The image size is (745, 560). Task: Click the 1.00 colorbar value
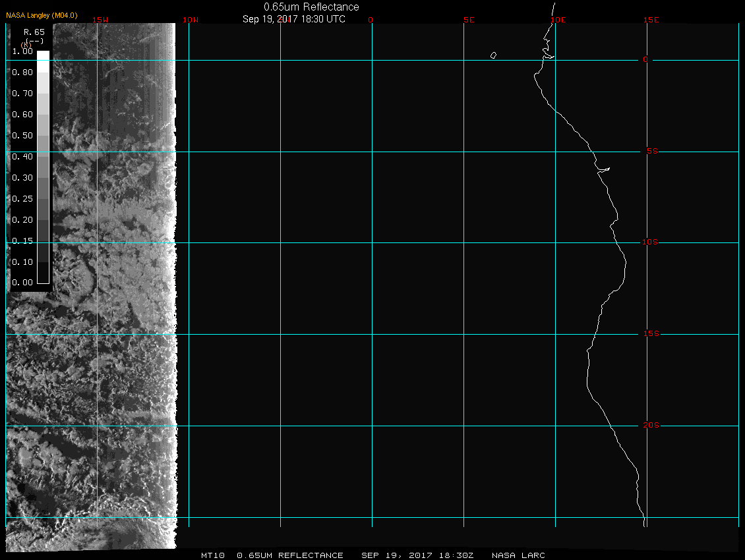tap(22, 51)
